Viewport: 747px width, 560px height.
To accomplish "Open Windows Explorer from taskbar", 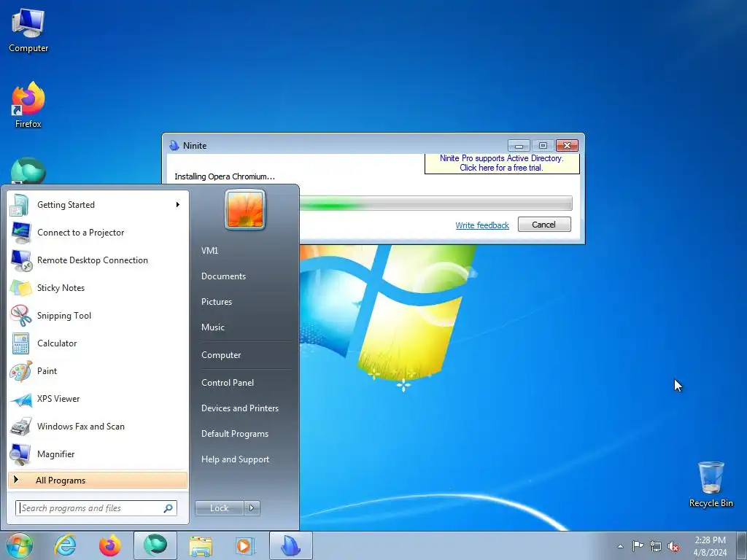I will 201,545.
